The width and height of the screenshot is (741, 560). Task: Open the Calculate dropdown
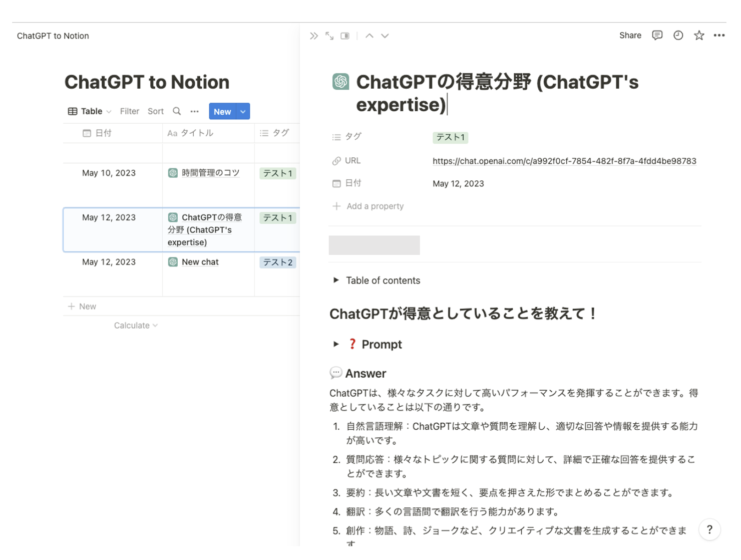pos(136,326)
